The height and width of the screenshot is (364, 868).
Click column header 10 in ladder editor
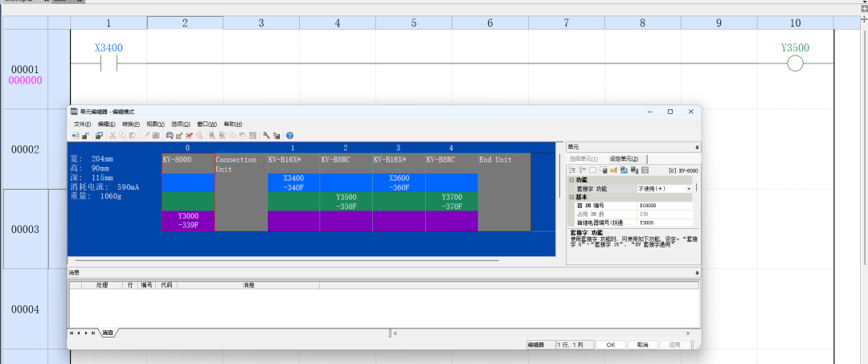click(795, 22)
